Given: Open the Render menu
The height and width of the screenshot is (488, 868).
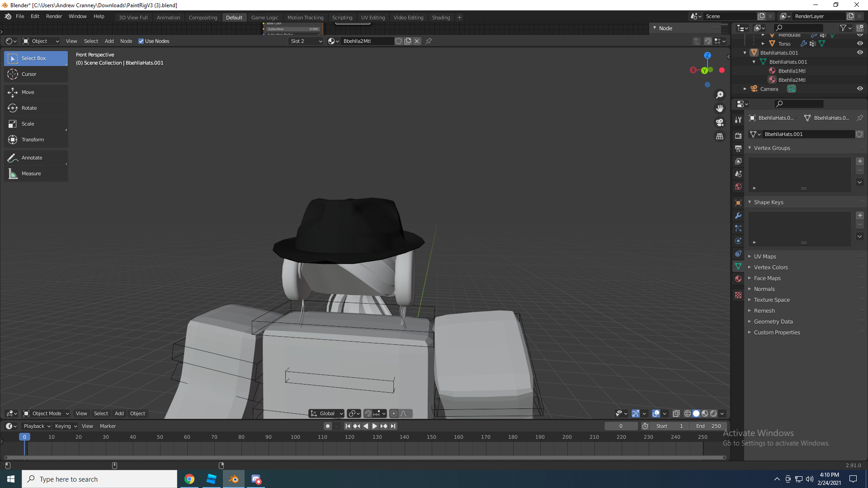Looking at the screenshot, I should 54,16.
